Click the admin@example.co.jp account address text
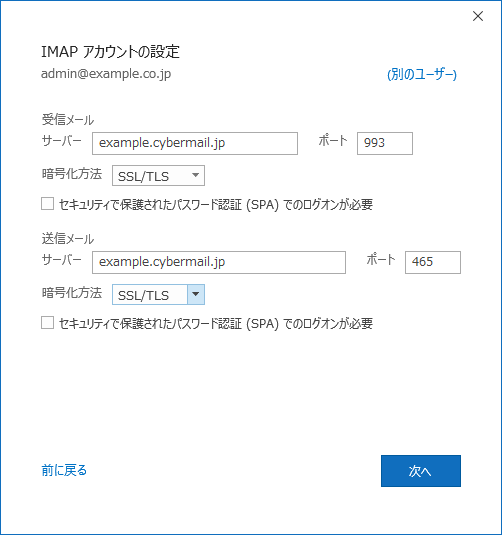The width and height of the screenshot is (502, 535). [x=106, y=74]
